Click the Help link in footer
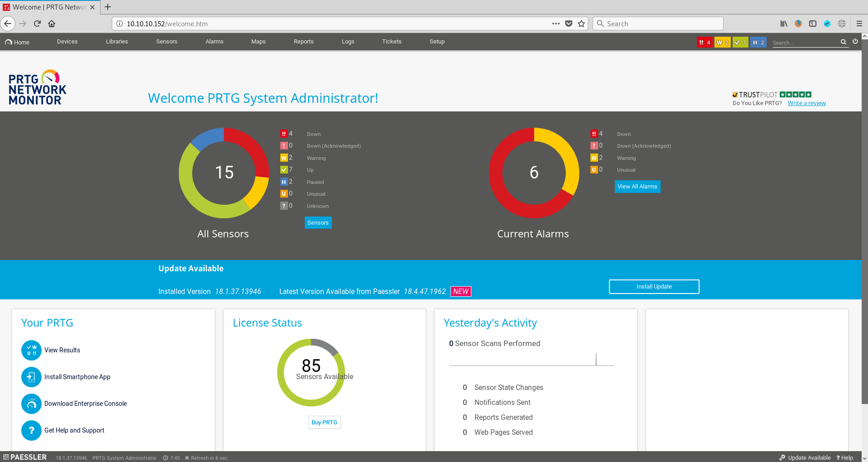Screen dimensions: 868x462 845,458
